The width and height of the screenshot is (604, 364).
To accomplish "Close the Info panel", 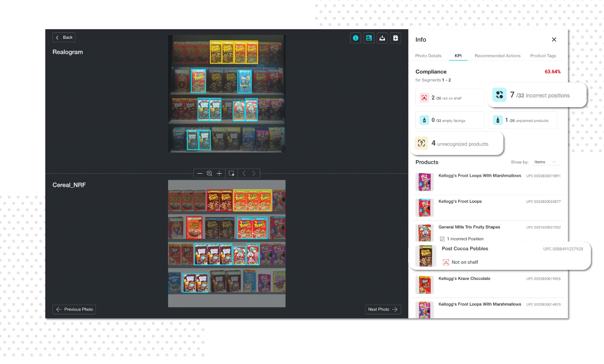I will pyautogui.click(x=554, y=39).
